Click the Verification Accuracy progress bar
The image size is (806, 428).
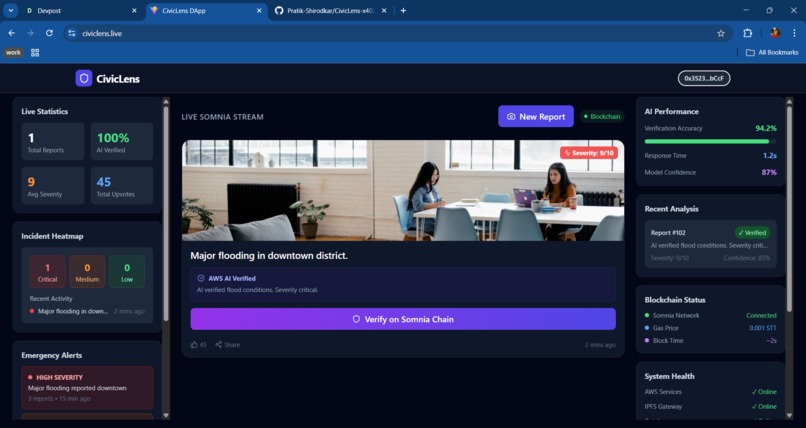(710, 141)
